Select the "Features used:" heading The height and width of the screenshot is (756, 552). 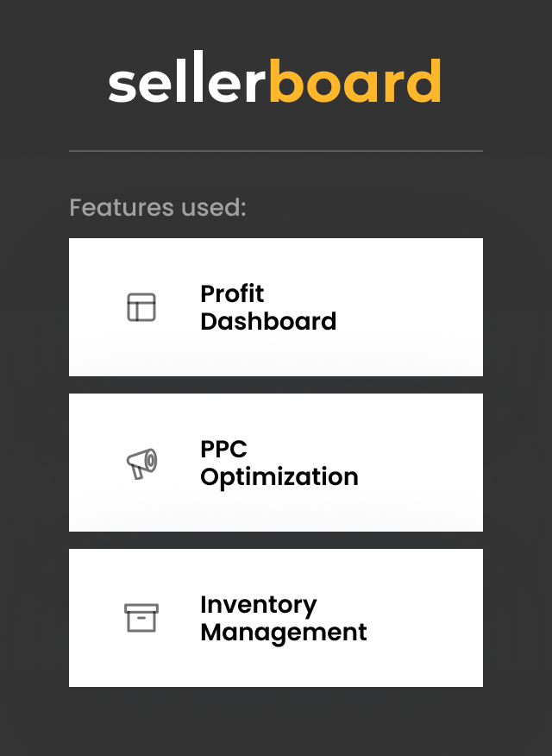coord(158,208)
